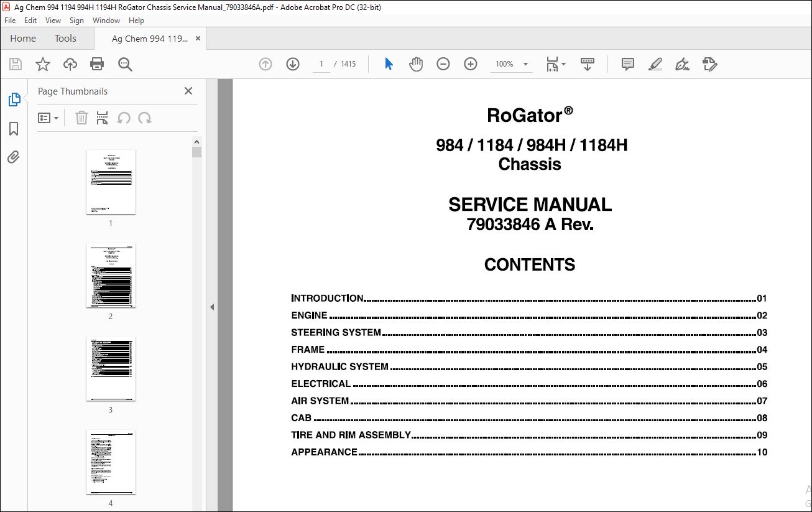Click the stamp/redact tool icon

[709, 64]
